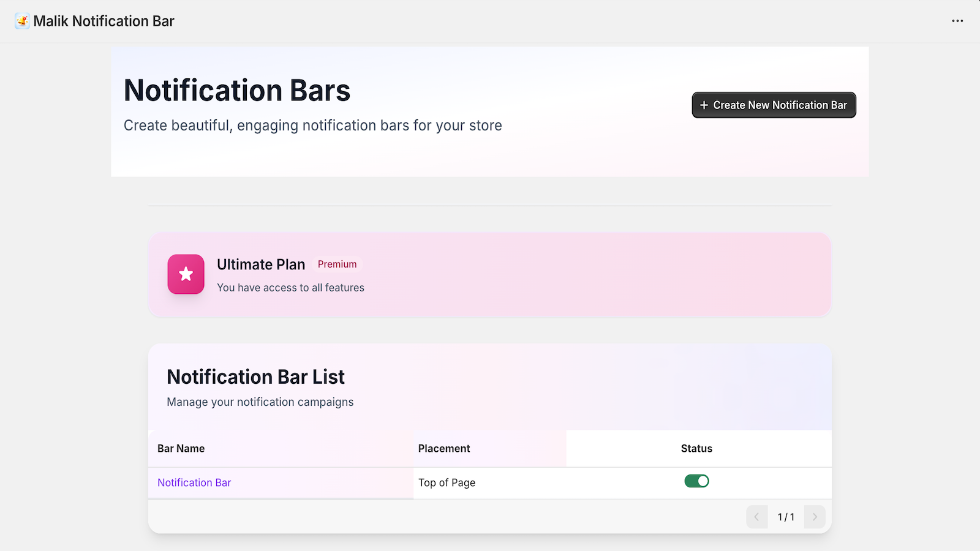This screenshot has width=980, height=551.
Task: Select the Top of Page placement cell
Action: 447,482
